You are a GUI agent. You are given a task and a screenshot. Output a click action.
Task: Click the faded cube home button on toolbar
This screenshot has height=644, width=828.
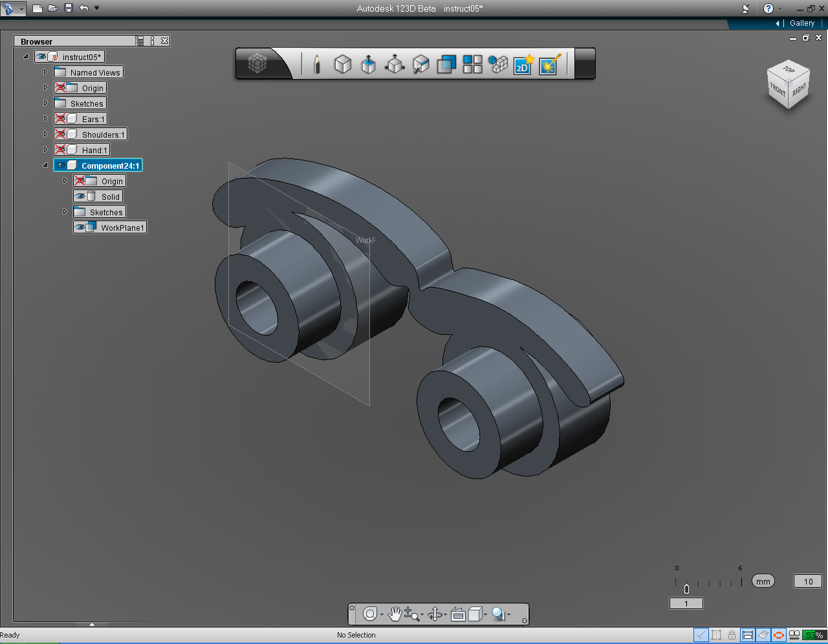click(257, 63)
